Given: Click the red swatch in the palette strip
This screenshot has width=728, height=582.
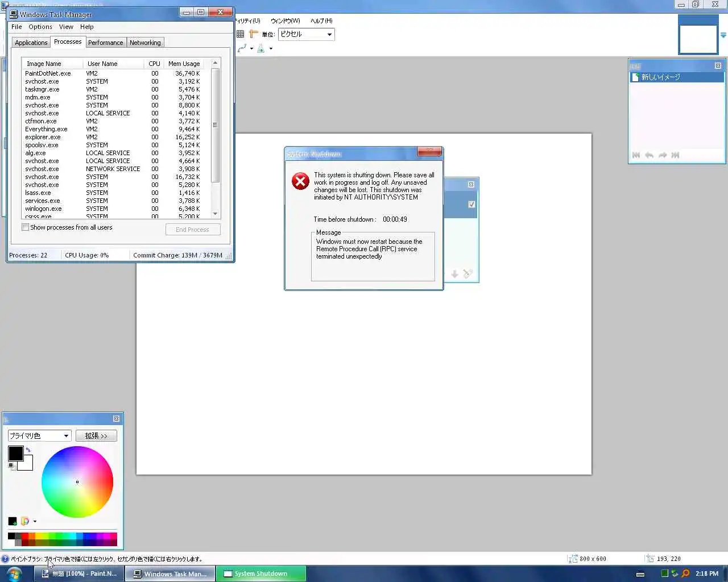Looking at the screenshot, I should 25,536.
